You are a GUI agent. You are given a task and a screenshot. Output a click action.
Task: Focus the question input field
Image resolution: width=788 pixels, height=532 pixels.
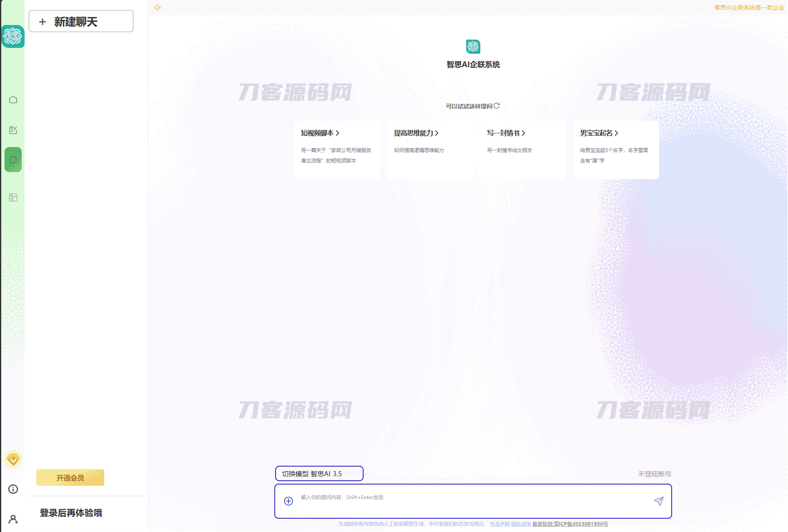pyautogui.click(x=473, y=501)
